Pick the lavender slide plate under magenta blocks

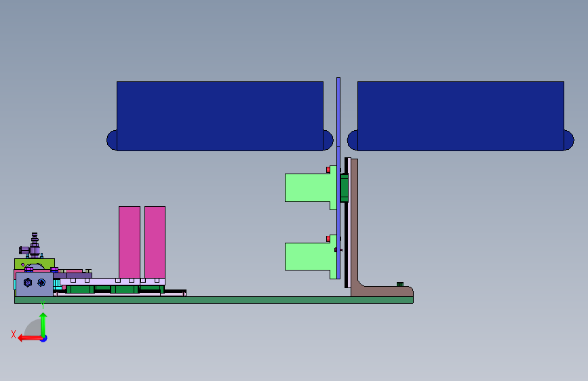tap(113, 281)
